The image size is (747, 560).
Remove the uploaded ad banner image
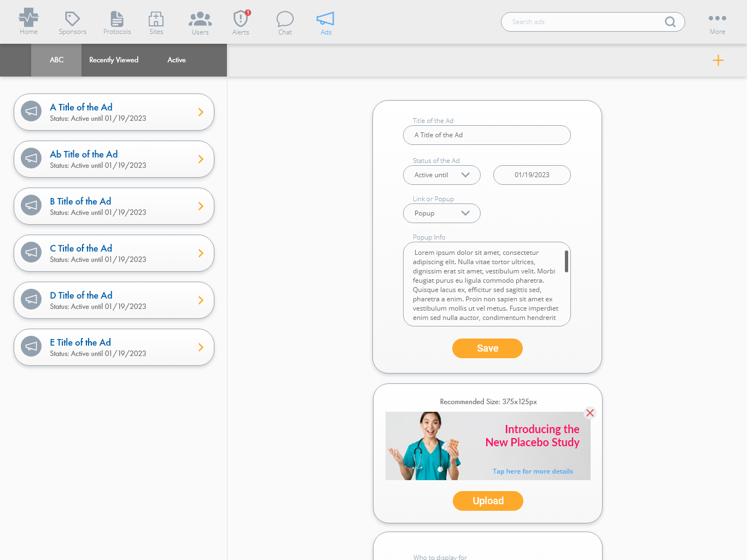tap(590, 413)
